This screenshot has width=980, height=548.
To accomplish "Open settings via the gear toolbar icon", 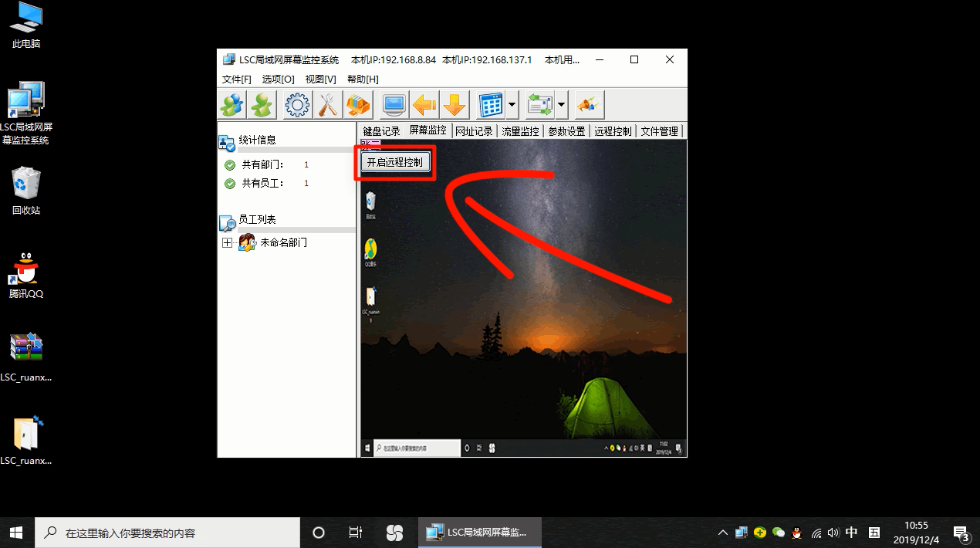I will [297, 103].
